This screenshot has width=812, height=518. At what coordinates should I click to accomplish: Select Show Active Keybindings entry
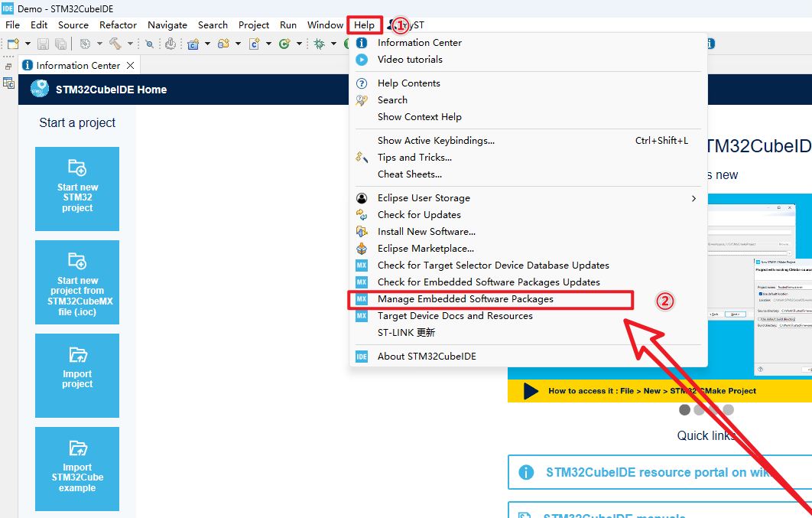coord(528,140)
